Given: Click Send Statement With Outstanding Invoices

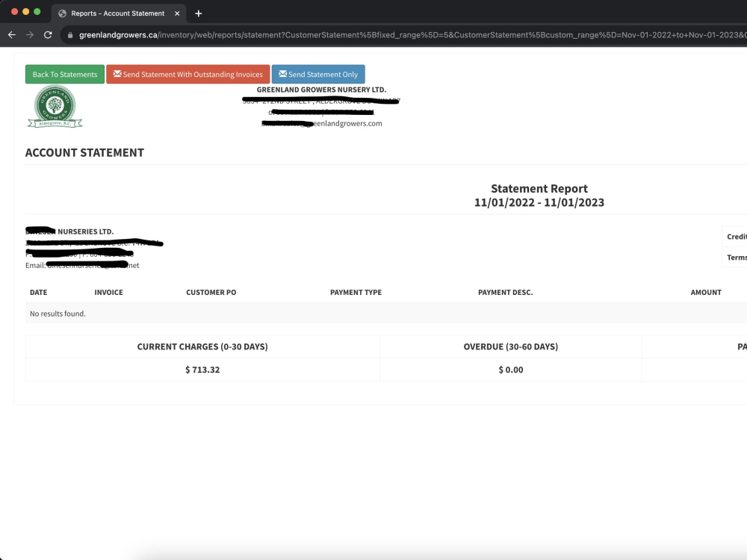Looking at the screenshot, I should (187, 74).
